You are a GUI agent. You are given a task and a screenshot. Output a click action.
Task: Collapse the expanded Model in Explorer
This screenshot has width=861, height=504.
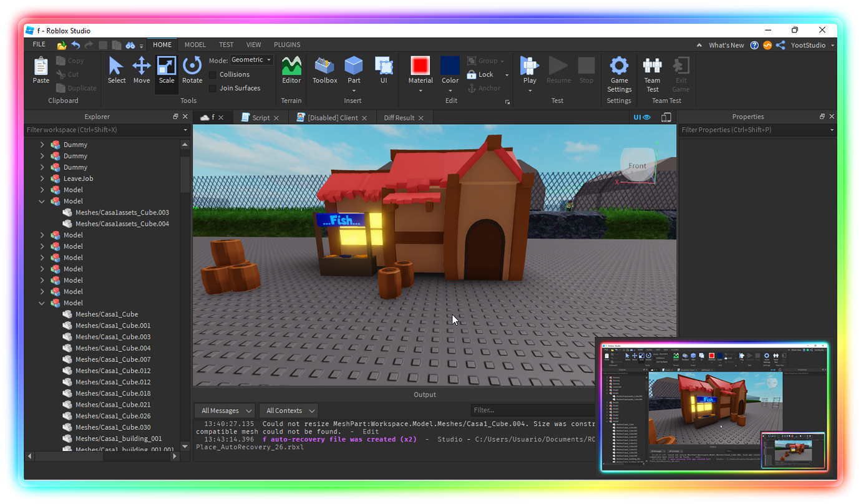42,201
